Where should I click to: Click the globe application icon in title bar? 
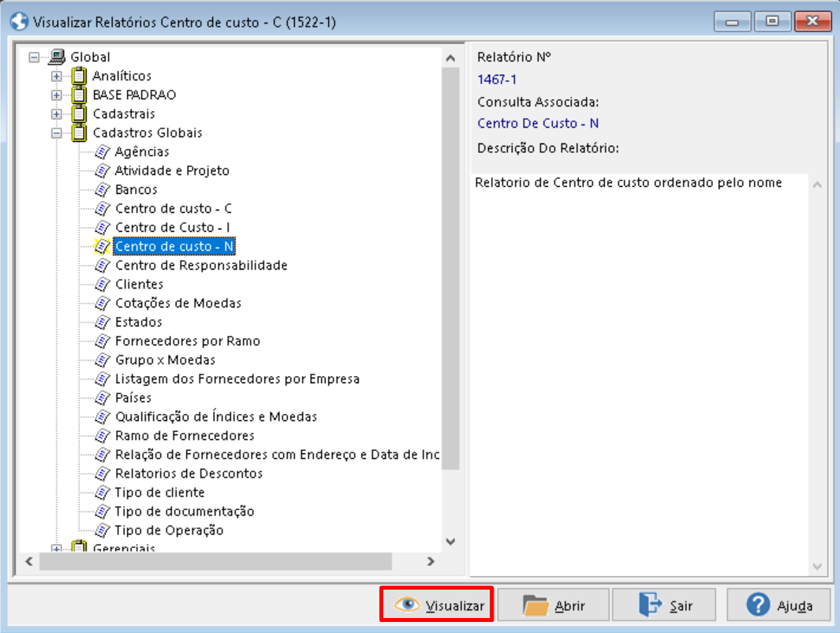point(19,22)
